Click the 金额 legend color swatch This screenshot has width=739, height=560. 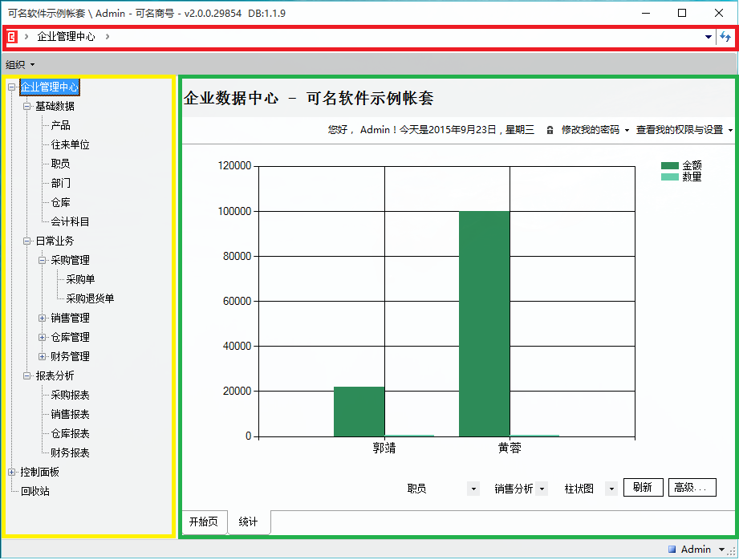(x=670, y=165)
